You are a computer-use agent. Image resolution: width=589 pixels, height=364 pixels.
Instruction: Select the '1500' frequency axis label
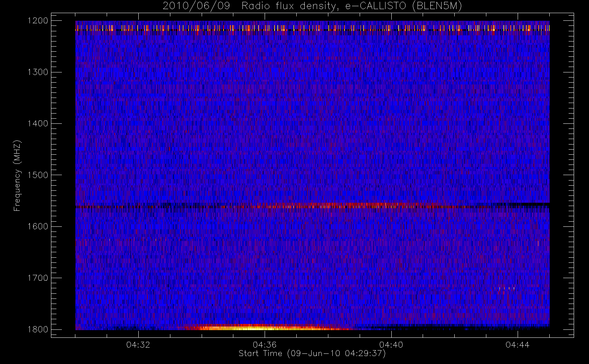coord(38,175)
